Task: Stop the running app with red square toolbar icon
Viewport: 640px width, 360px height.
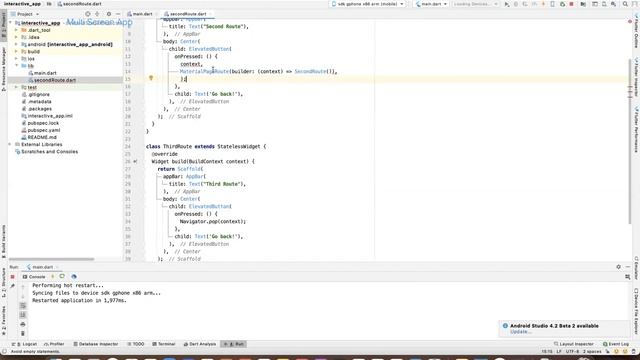Action: point(571,4)
